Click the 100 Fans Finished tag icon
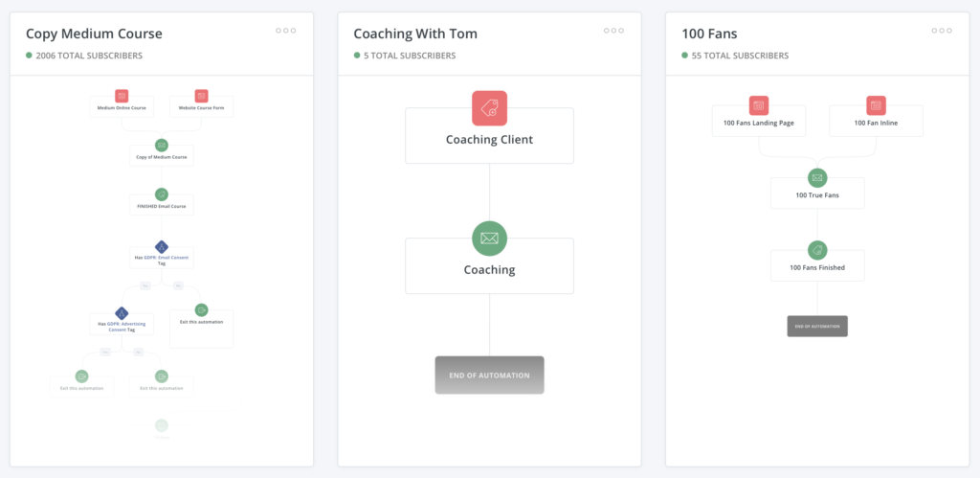The width and height of the screenshot is (980, 478). tap(817, 250)
